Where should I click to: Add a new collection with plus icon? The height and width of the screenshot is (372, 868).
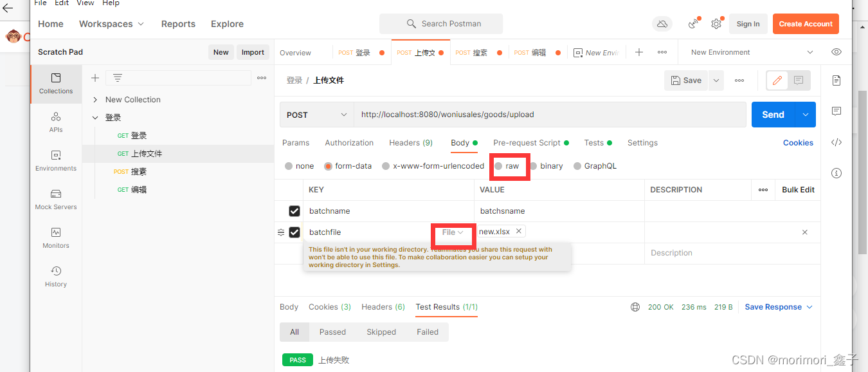pos(95,78)
